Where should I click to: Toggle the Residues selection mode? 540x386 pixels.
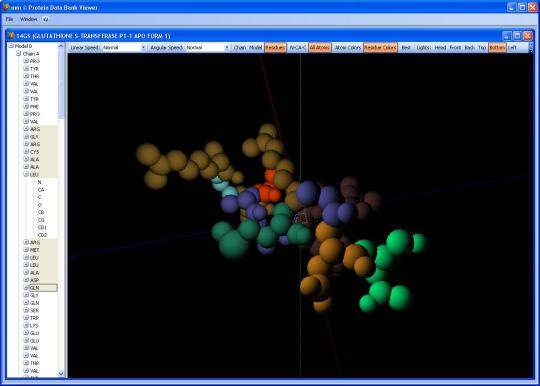coord(275,48)
